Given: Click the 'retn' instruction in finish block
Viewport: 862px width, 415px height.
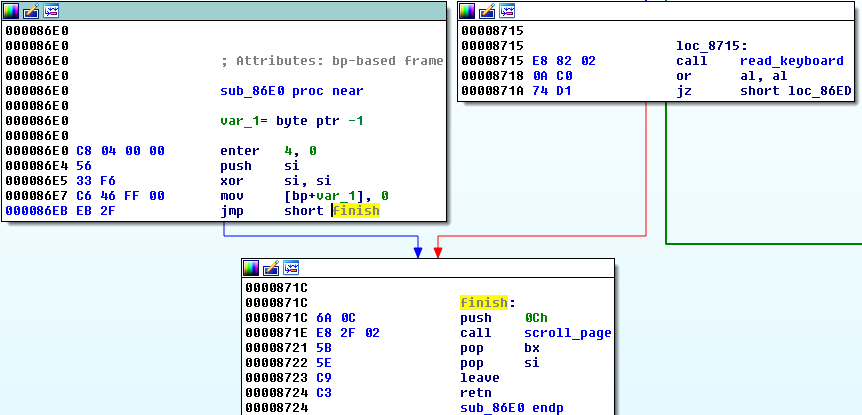Looking at the screenshot, I should [x=476, y=393].
